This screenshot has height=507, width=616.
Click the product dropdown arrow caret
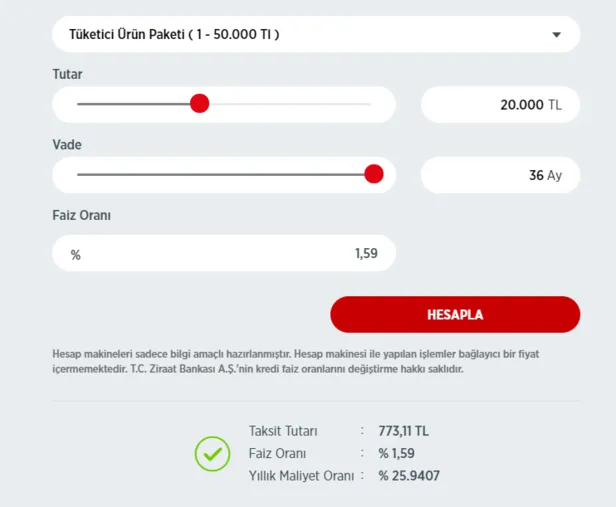click(557, 36)
